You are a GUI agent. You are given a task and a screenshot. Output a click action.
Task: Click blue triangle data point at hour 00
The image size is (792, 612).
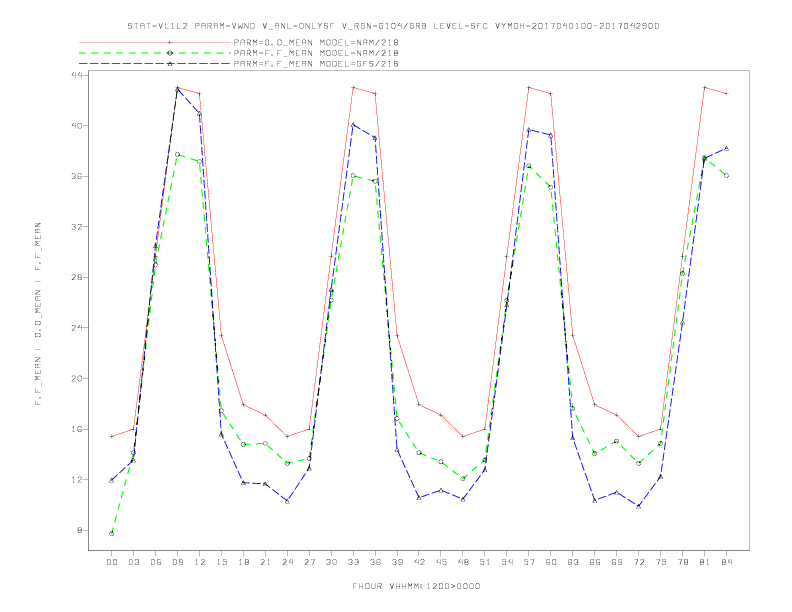pos(112,480)
